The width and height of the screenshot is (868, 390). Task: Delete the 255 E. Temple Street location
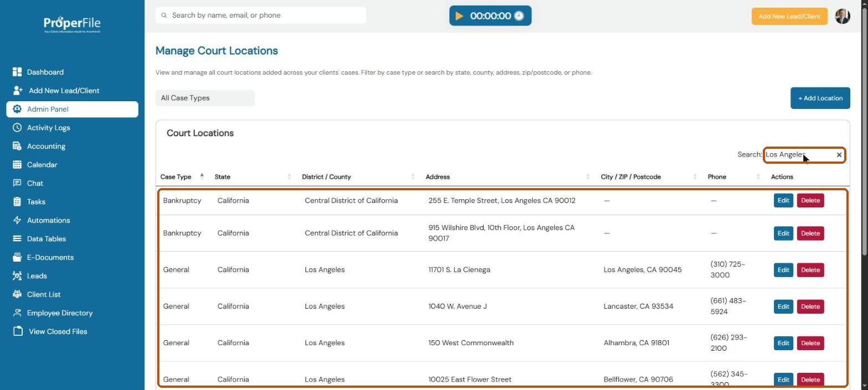click(x=810, y=200)
